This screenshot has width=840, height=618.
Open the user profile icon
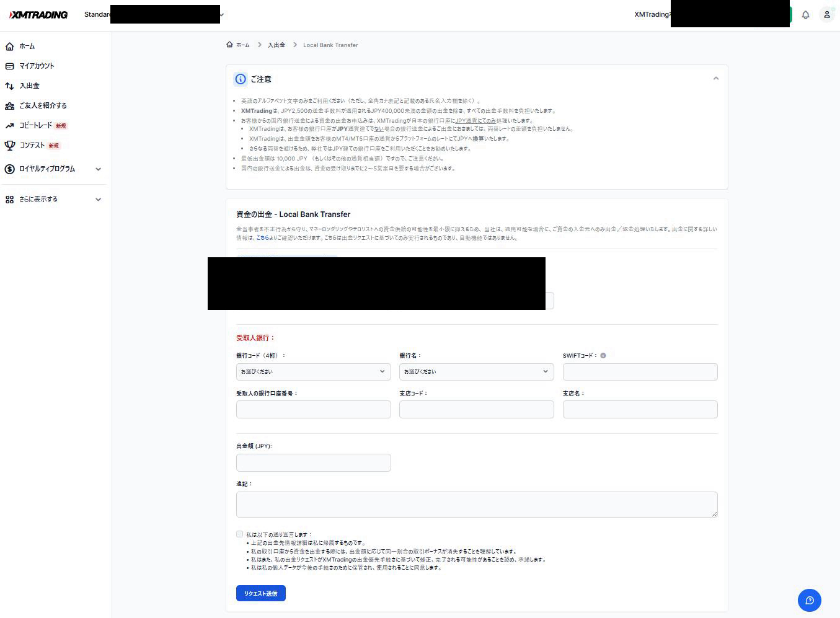pyautogui.click(x=826, y=14)
